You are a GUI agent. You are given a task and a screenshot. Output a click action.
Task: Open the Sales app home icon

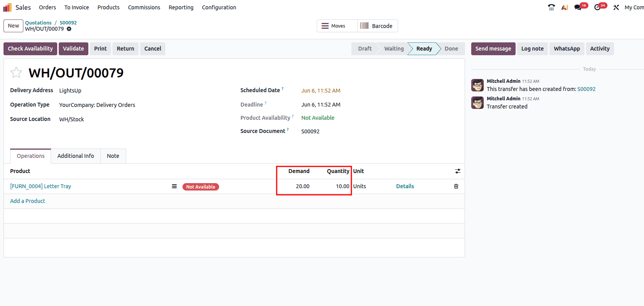pos(7,7)
